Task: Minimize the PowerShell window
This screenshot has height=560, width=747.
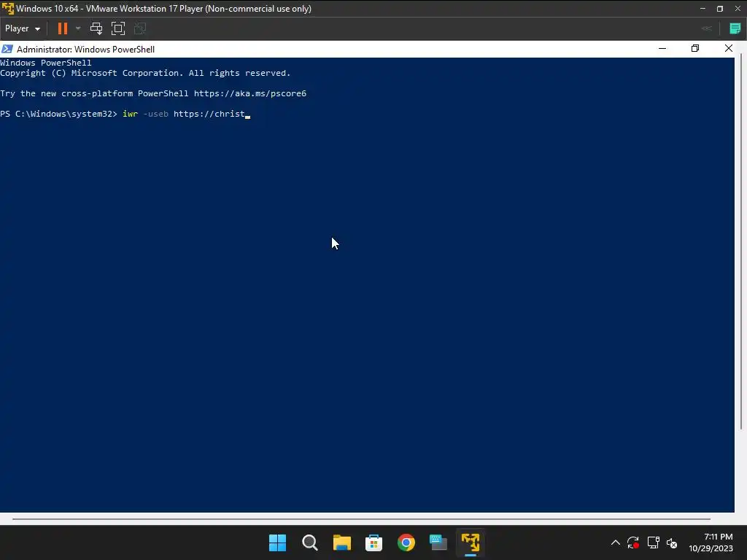Action: tap(662, 49)
